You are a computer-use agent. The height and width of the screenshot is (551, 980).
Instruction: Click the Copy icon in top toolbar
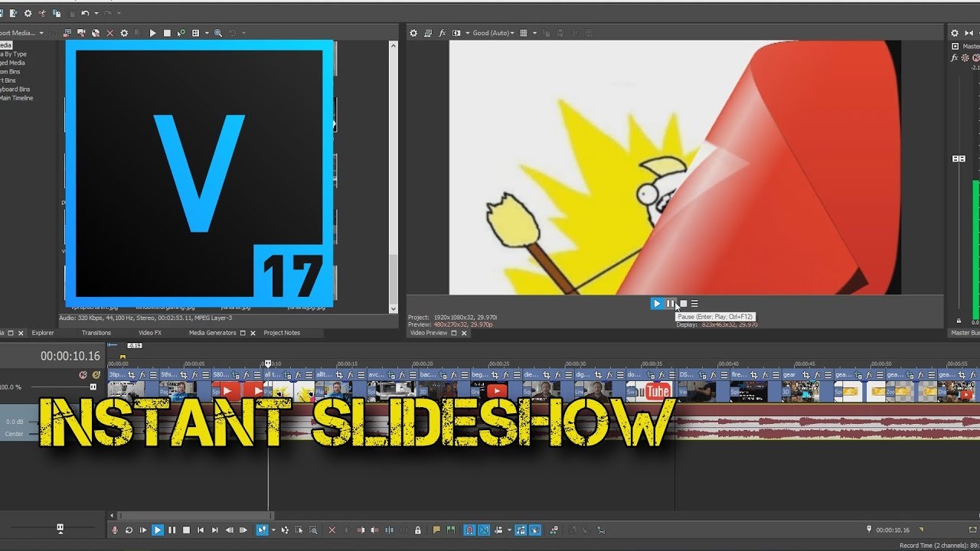click(x=57, y=13)
